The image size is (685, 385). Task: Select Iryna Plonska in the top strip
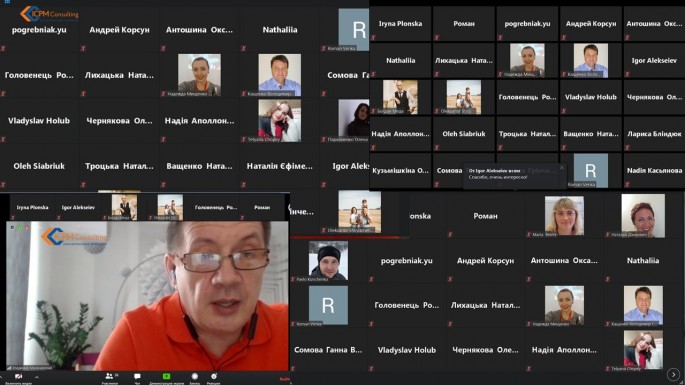tap(400, 24)
